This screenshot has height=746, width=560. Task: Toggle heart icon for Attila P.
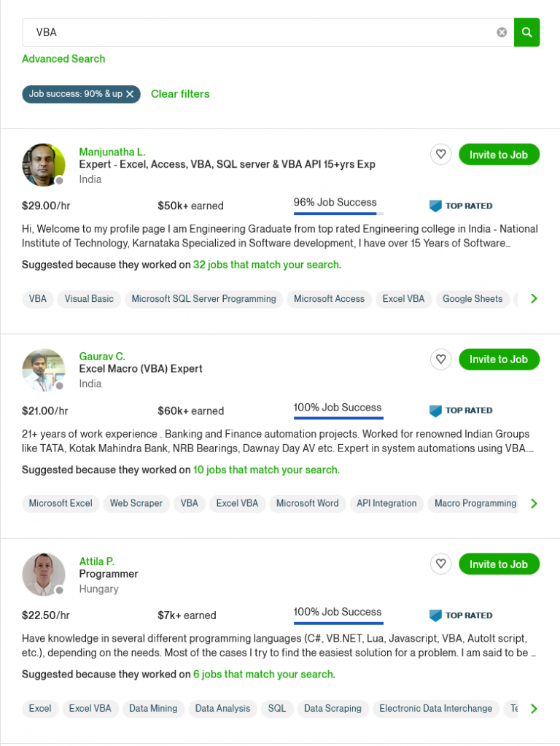(x=440, y=564)
